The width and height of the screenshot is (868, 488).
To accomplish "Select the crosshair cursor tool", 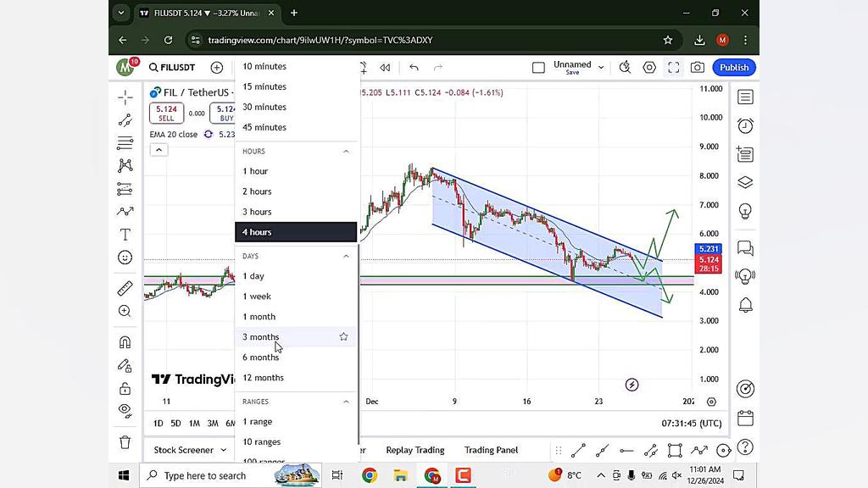I will click(125, 97).
